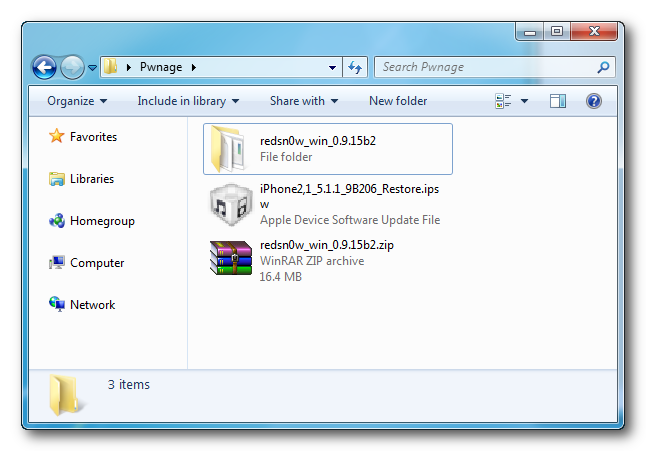Click the greyed Forward arrow button
Image resolution: width=646 pixels, height=451 pixels.
73,67
